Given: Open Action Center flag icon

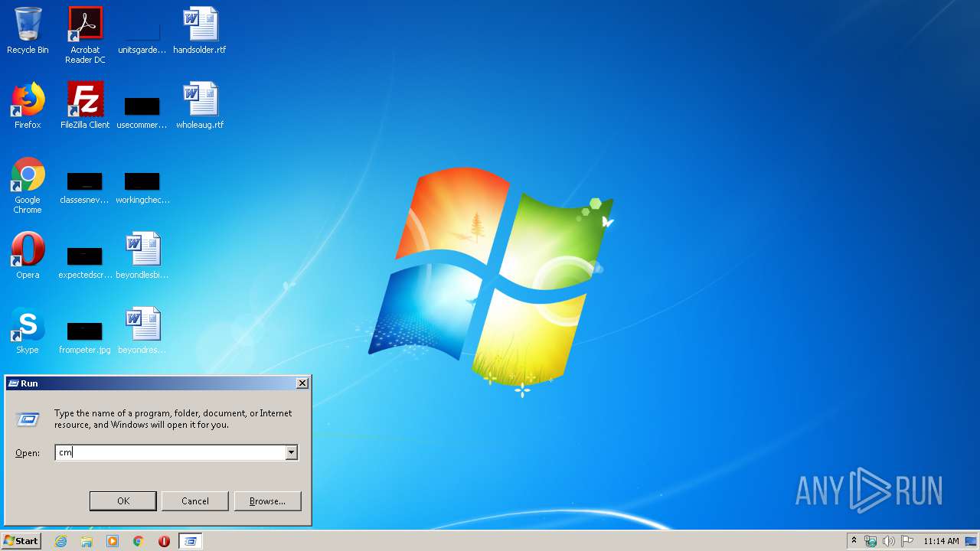Looking at the screenshot, I should [907, 541].
